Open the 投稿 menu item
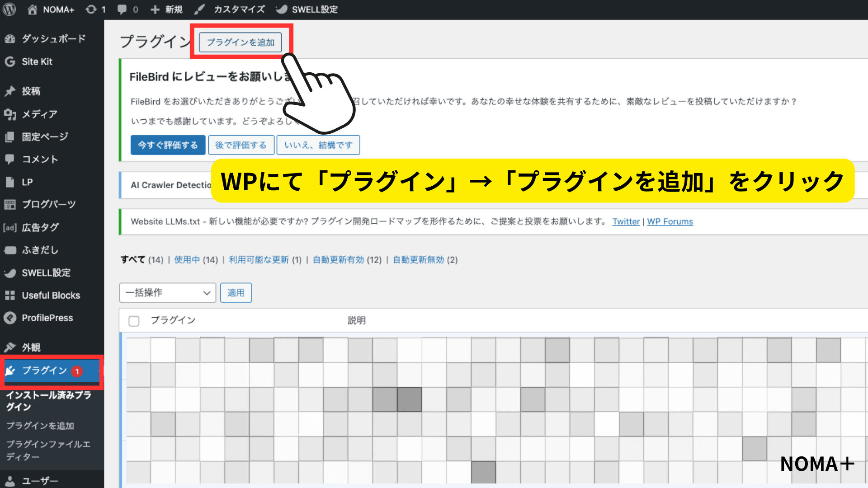This screenshot has width=868, height=488. point(31,91)
